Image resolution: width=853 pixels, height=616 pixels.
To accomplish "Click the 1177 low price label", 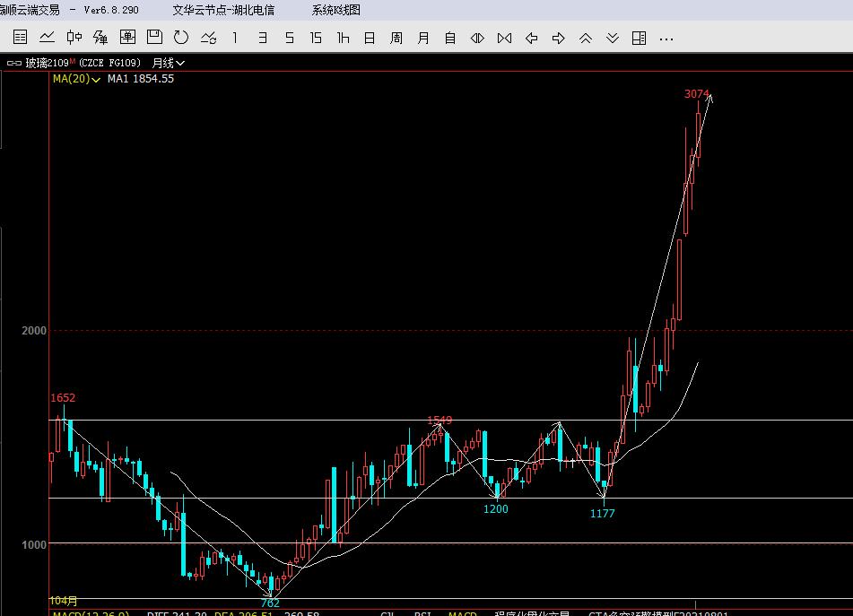I will [602, 513].
